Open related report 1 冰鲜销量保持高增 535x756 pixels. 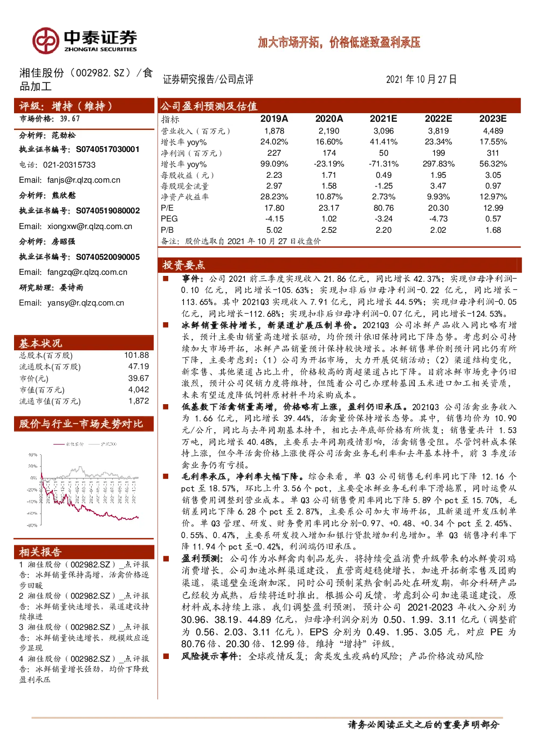point(84,575)
